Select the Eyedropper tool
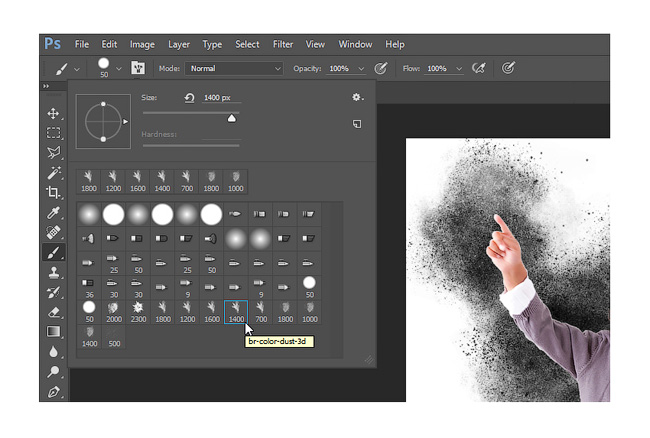650x438 pixels. [53, 213]
